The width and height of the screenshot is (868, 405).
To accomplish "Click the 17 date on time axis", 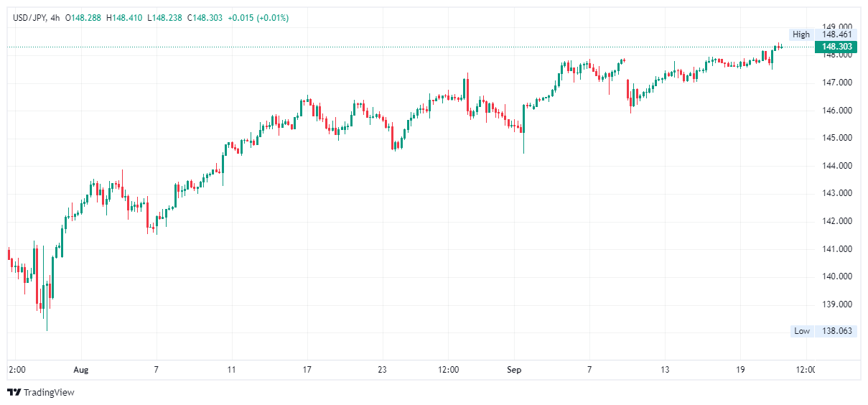I will coord(307,371).
